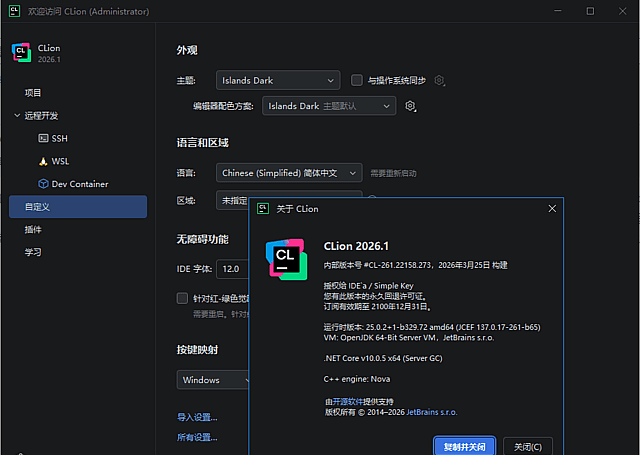Image resolution: width=640 pixels, height=455 pixels.
Task: Select the SSH terminal icon
Action: click(43, 138)
